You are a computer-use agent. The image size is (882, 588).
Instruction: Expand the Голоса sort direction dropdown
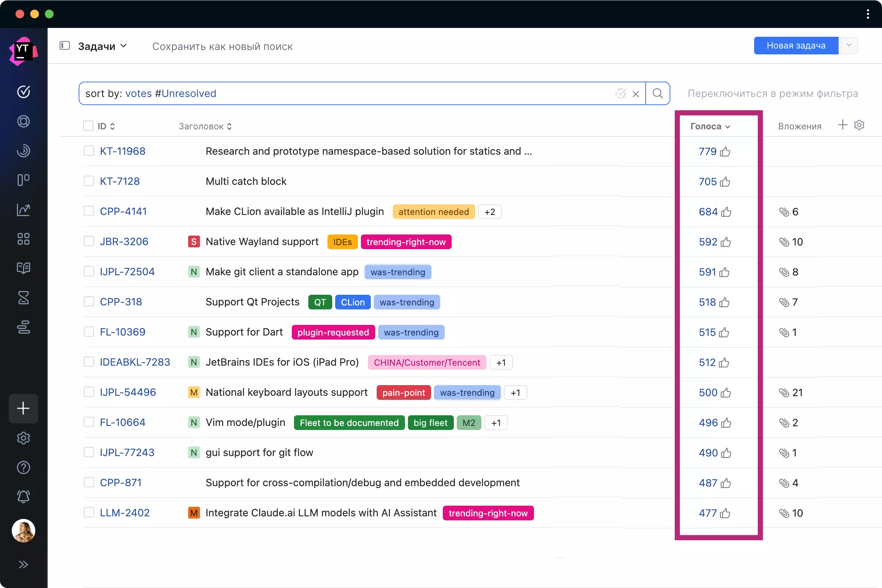(x=727, y=126)
